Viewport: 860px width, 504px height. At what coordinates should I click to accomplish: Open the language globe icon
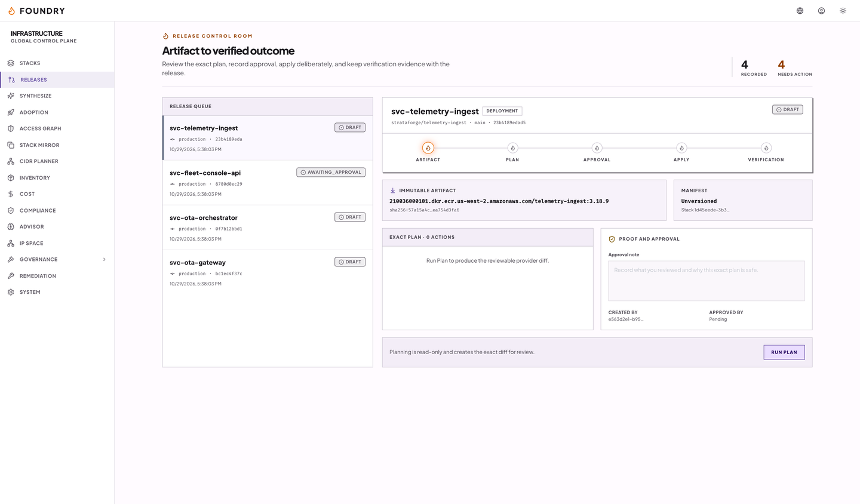pos(800,11)
